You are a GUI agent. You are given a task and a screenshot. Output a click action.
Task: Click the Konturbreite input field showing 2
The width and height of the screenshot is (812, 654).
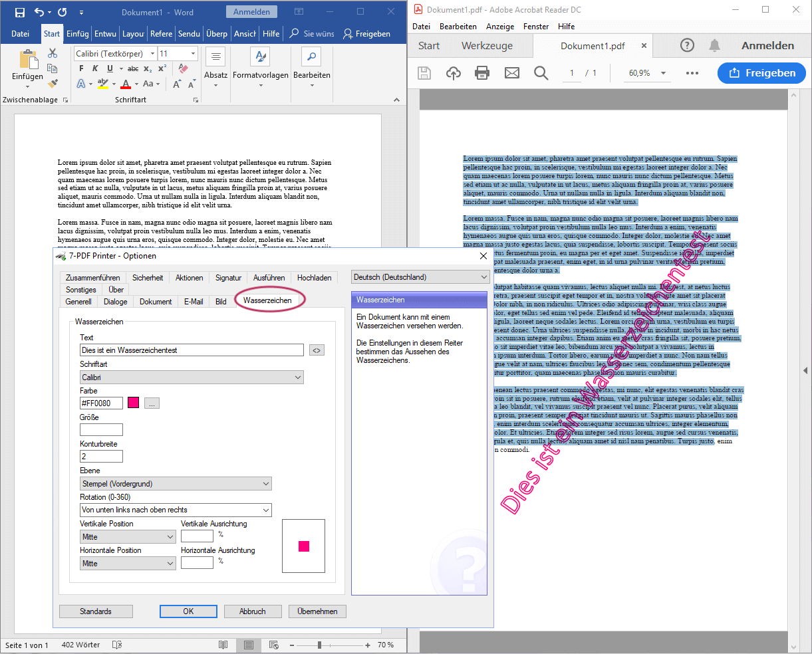coord(101,457)
